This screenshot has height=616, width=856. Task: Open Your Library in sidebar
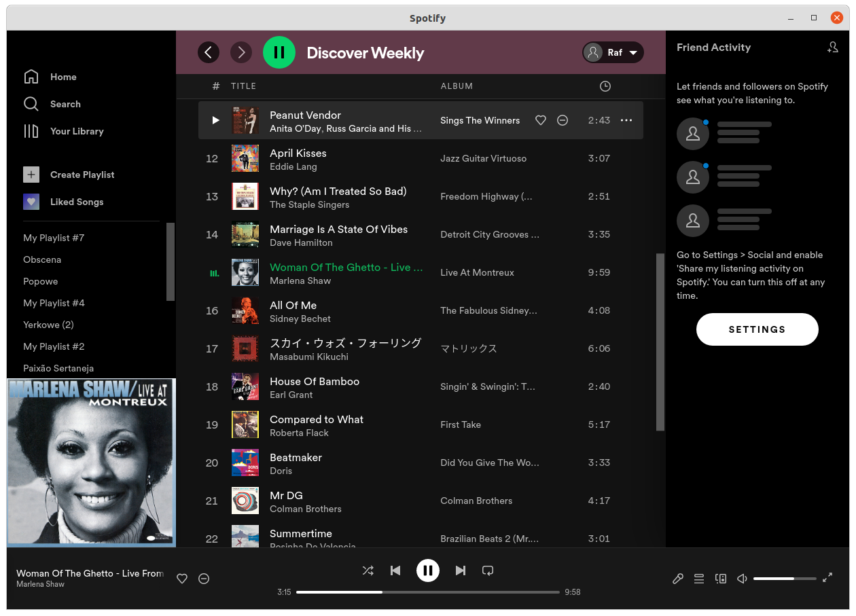[x=77, y=131]
